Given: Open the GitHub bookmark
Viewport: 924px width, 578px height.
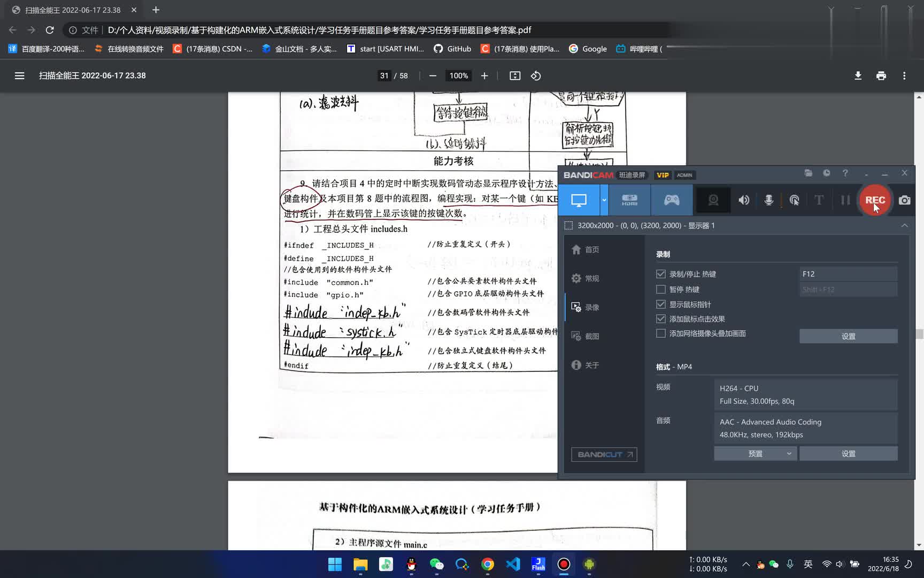Looking at the screenshot, I should point(452,49).
